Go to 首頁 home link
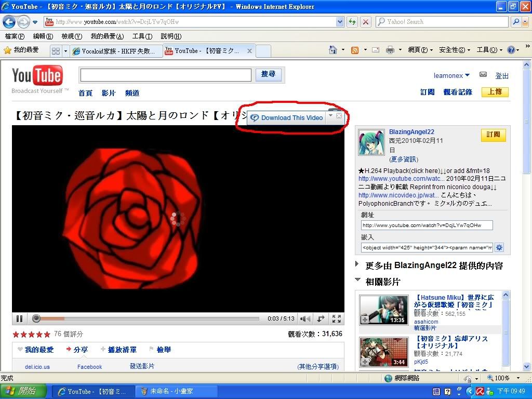Viewport: 532px width, 399px height. click(x=85, y=93)
